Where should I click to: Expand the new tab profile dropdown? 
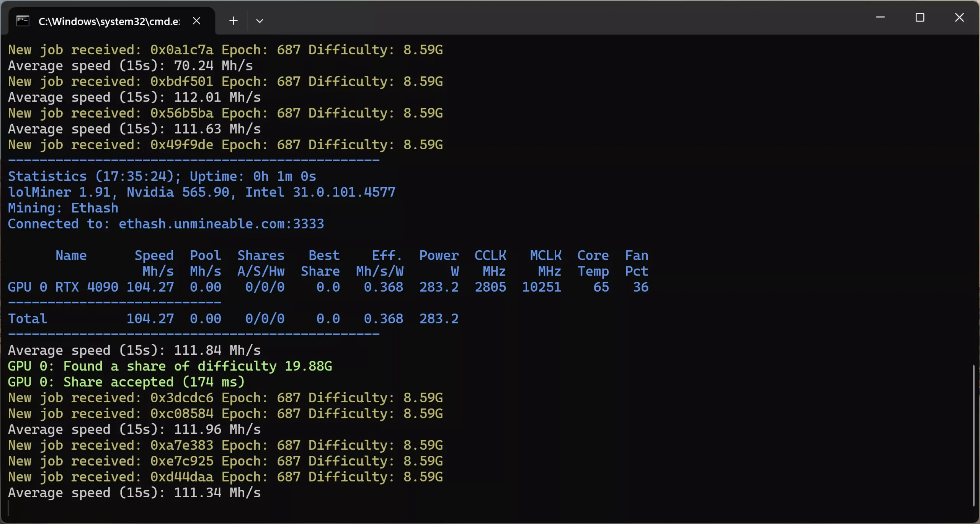click(260, 21)
